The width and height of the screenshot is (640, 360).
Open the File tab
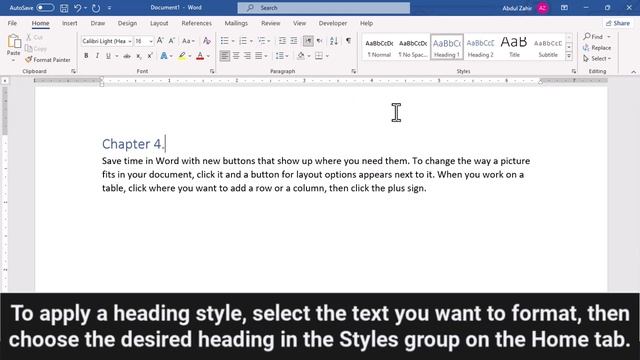pos(12,23)
